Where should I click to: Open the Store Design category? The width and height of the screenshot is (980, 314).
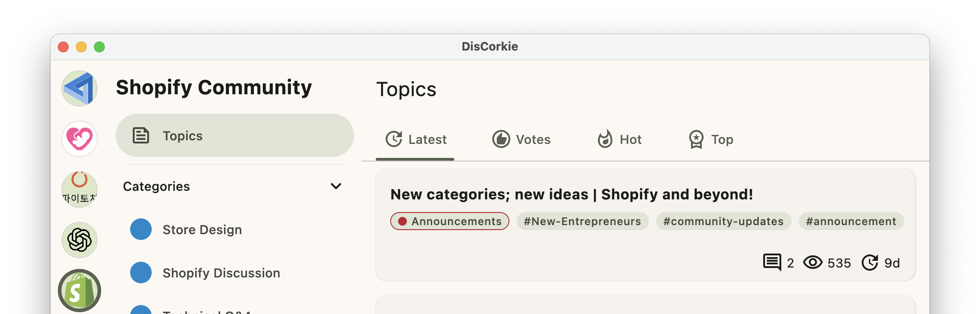(x=202, y=230)
